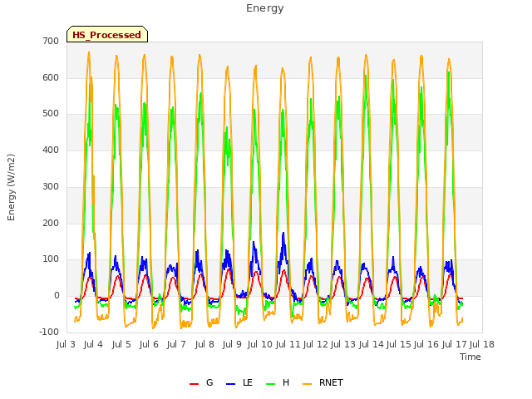Click the Jul 14 x-axis tick label

pyautogui.click(x=371, y=344)
